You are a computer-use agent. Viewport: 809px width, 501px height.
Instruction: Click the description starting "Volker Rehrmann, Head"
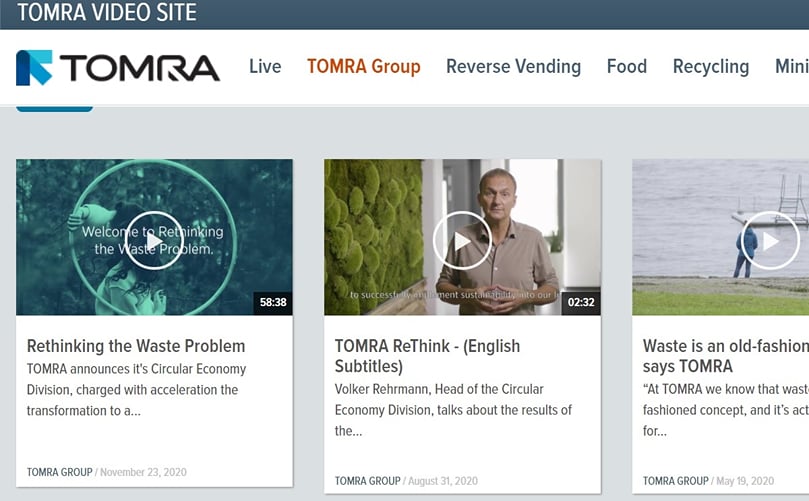[x=453, y=410]
